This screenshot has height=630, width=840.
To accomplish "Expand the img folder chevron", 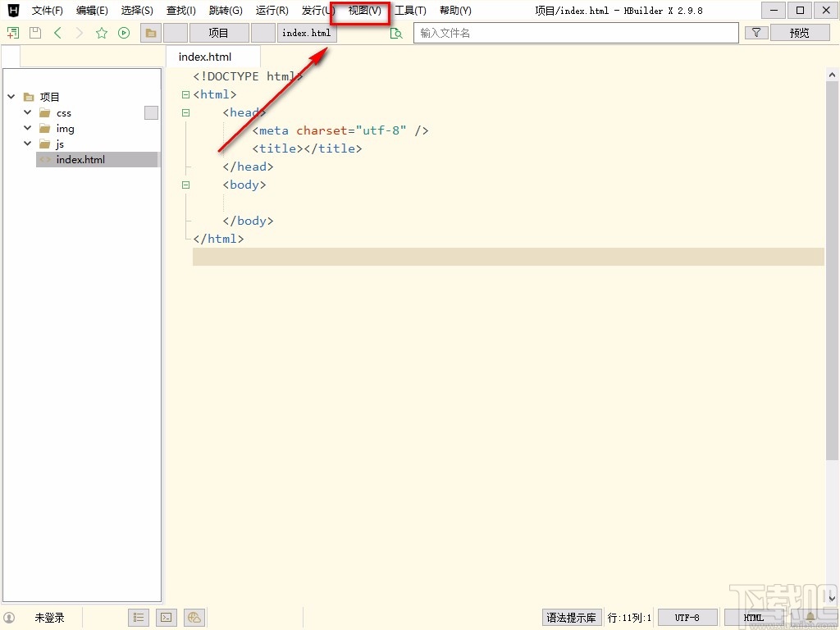I will click(x=27, y=128).
